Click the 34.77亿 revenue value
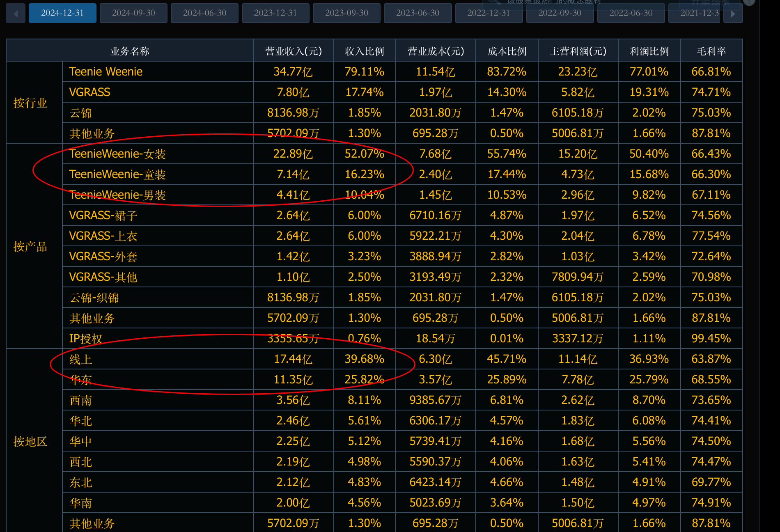The width and height of the screenshot is (780, 532). click(293, 71)
